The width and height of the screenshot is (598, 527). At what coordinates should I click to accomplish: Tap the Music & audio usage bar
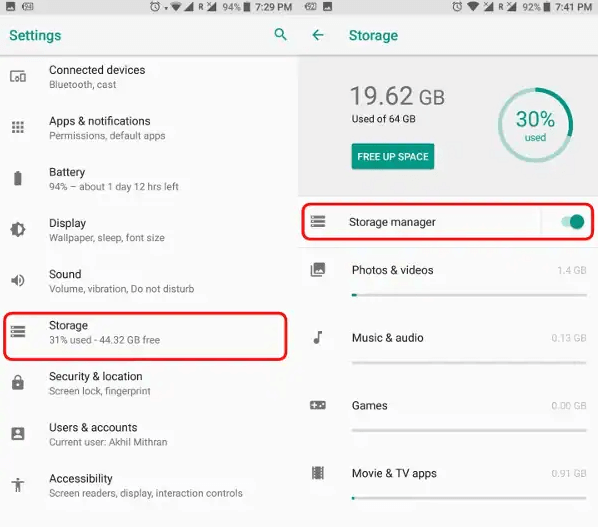coord(469,363)
